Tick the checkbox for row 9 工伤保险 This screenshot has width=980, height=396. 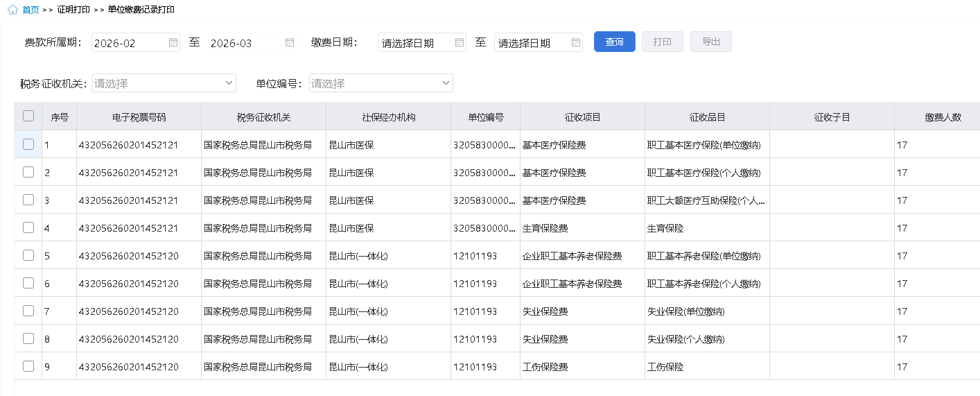[28, 366]
